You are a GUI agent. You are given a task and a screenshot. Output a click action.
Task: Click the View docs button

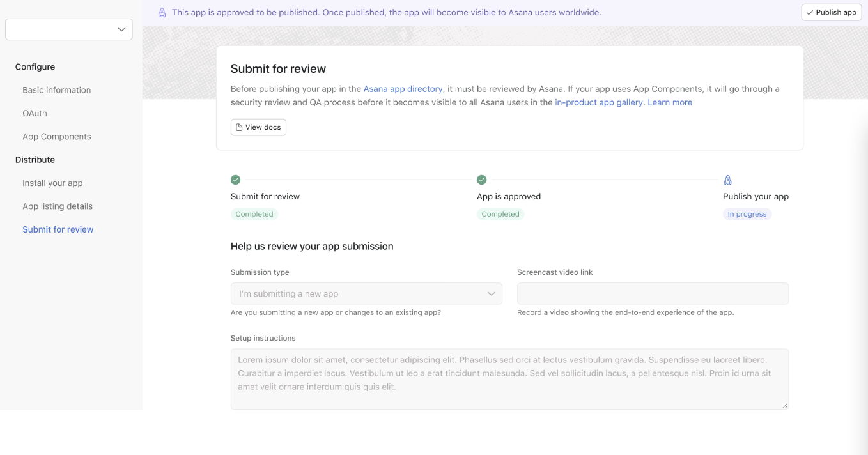[x=258, y=127]
